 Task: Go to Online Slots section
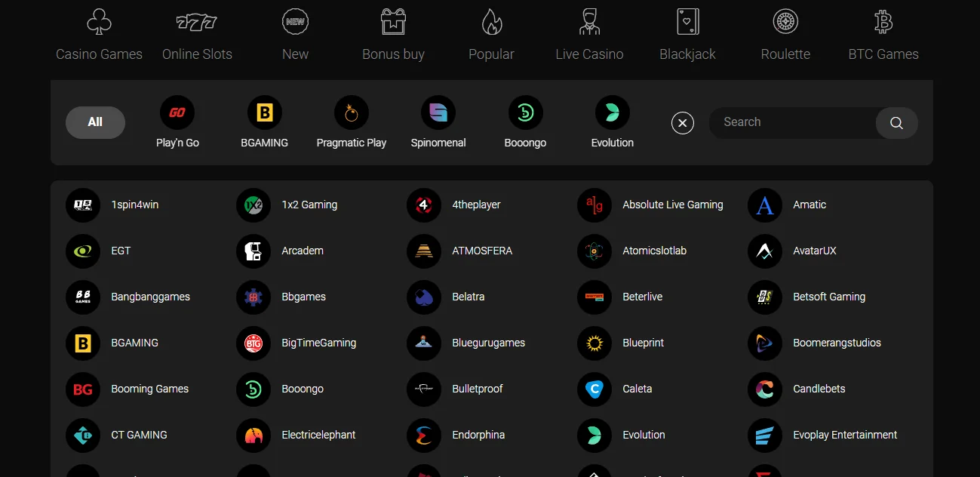[x=197, y=35]
